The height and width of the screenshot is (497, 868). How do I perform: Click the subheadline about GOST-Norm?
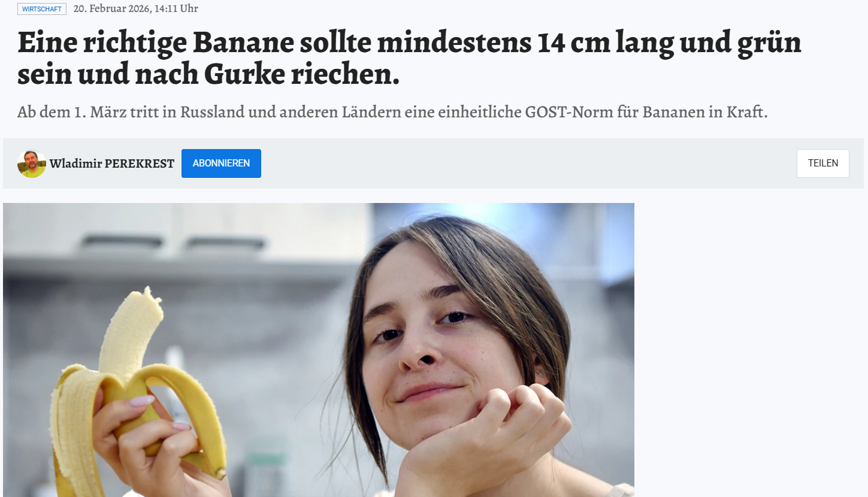tap(392, 112)
